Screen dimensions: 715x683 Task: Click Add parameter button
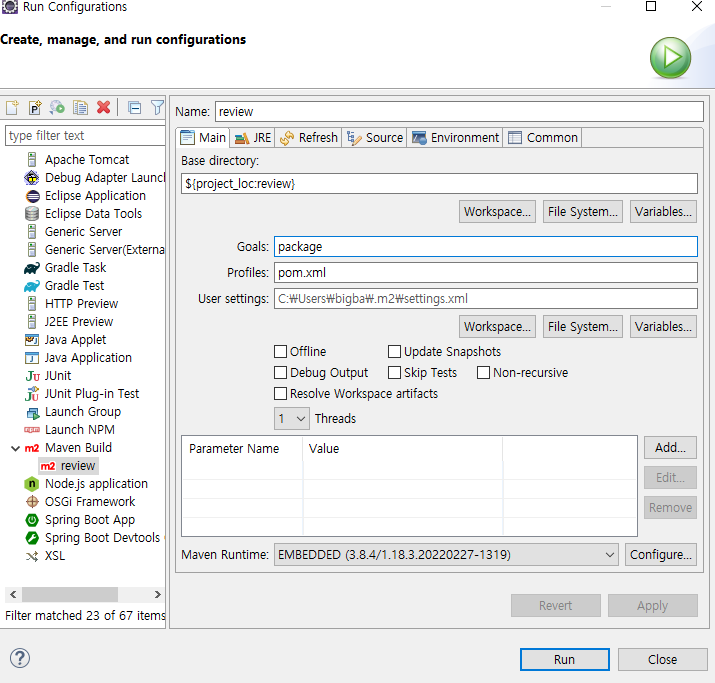tap(670, 447)
